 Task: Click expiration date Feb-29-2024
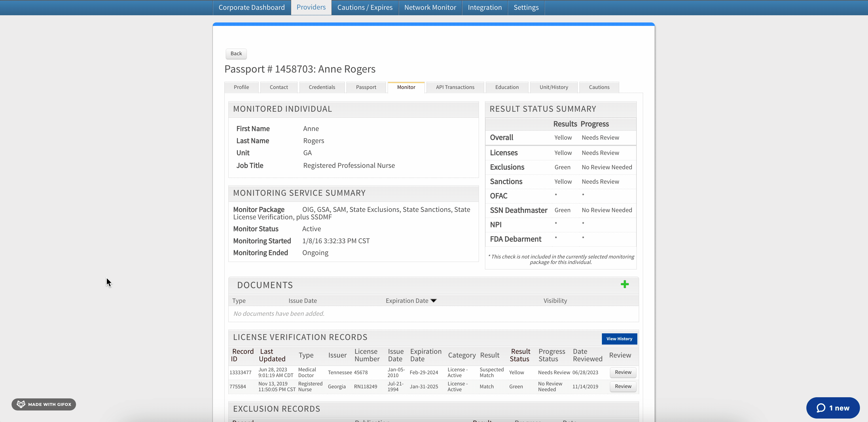pyautogui.click(x=424, y=372)
